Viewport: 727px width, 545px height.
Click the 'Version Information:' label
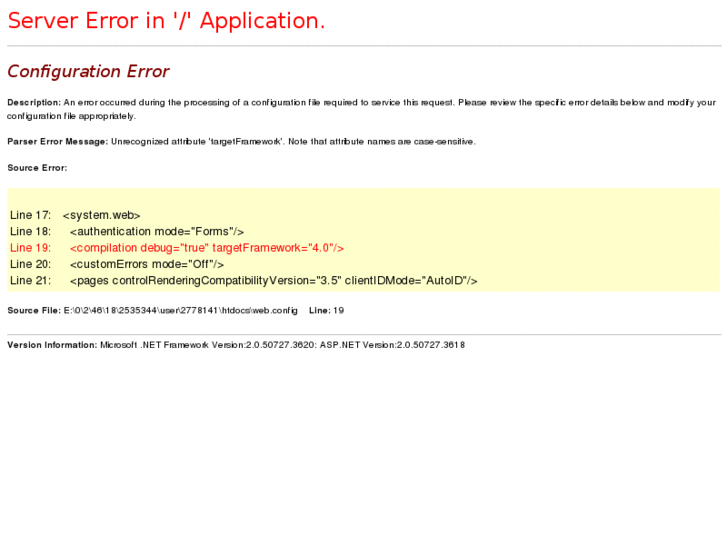click(52, 345)
